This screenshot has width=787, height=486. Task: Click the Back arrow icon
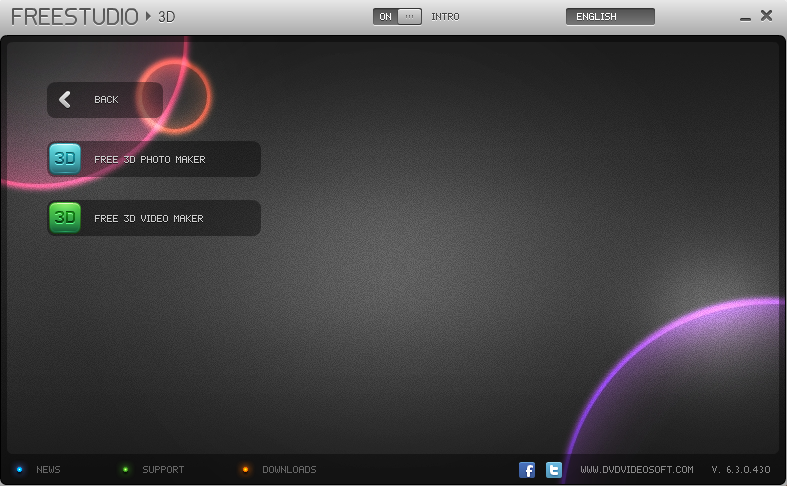coord(65,99)
